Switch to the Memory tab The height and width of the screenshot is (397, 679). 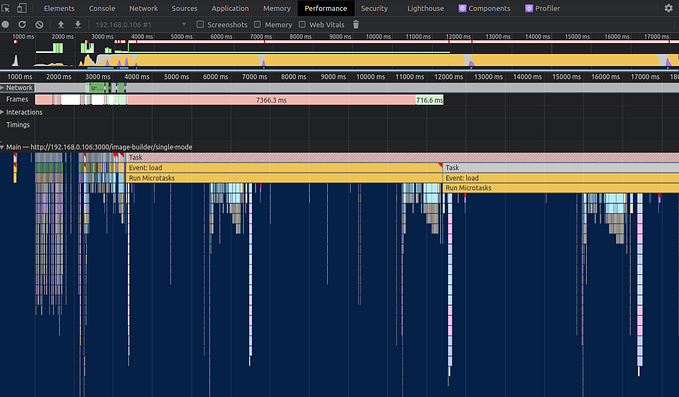tap(277, 8)
